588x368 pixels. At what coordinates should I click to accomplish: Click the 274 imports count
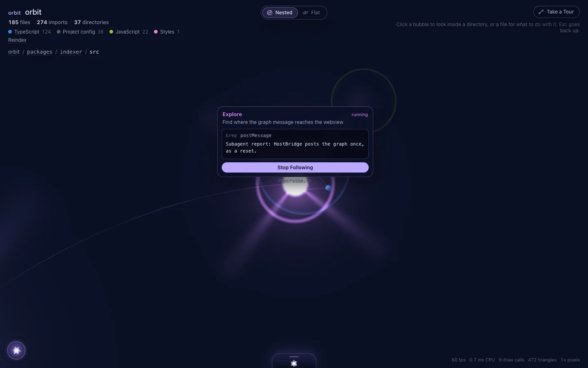(52, 22)
